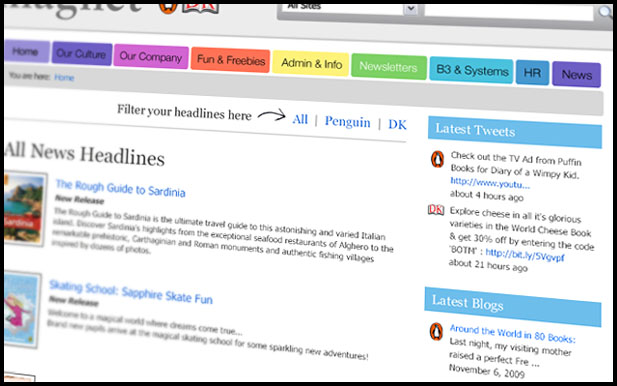Click the 'November 6, 2009' blog date
This screenshot has height=386, width=617.
click(x=487, y=371)
